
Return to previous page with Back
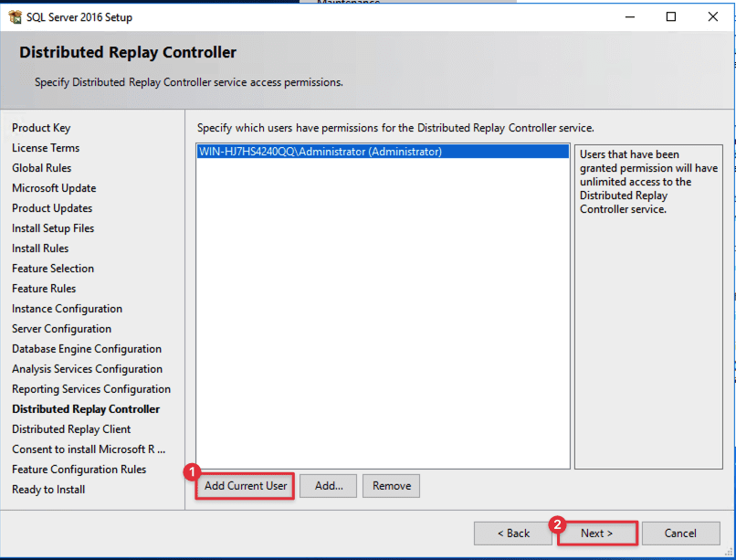(x=512, y=533)
